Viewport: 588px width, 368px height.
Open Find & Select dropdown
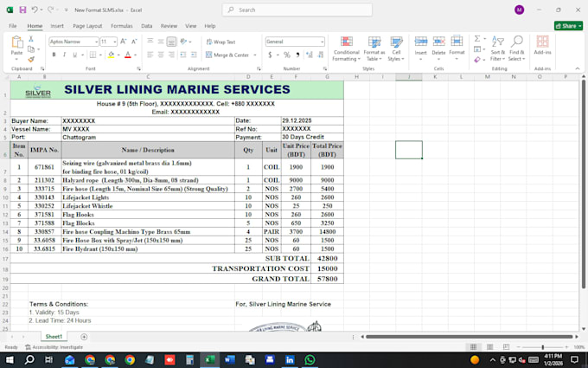516,48
